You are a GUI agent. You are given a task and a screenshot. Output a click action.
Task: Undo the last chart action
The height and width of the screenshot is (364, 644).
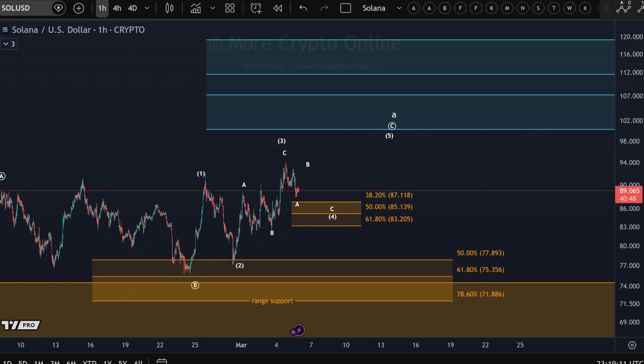click(x=303, y=8)
